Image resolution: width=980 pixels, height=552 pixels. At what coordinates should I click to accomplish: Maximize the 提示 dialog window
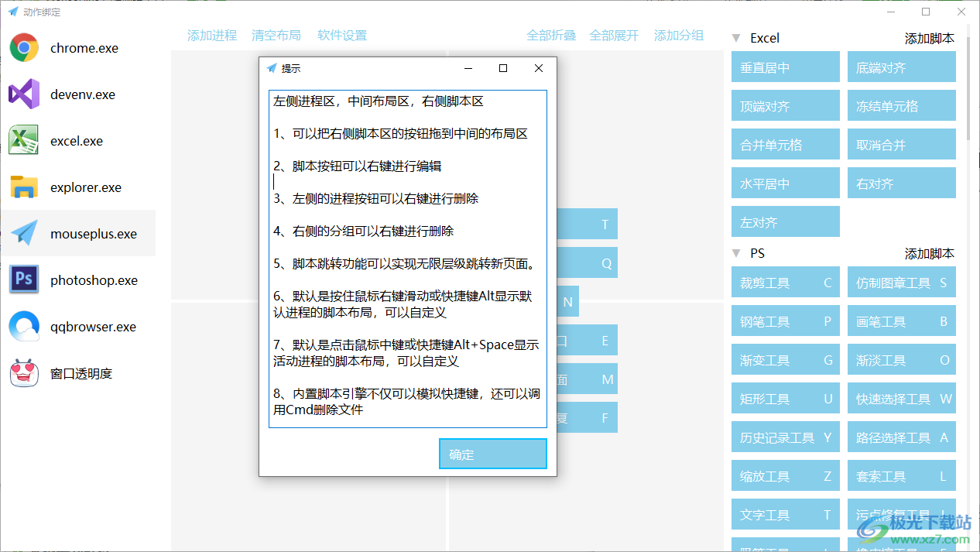(503, 68)
